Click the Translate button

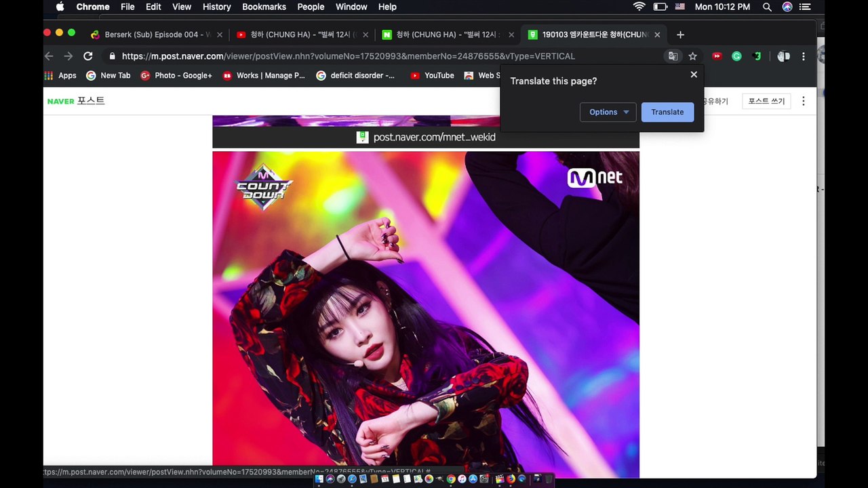coord(667,112)
